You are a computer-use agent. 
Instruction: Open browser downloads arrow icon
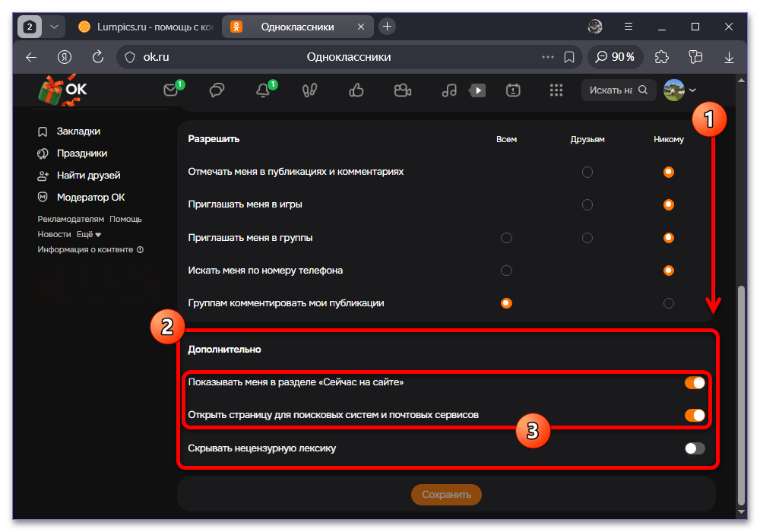coord(729,57)
